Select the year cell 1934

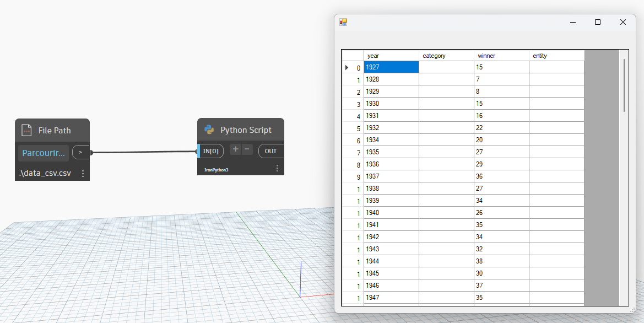point(391,139)
